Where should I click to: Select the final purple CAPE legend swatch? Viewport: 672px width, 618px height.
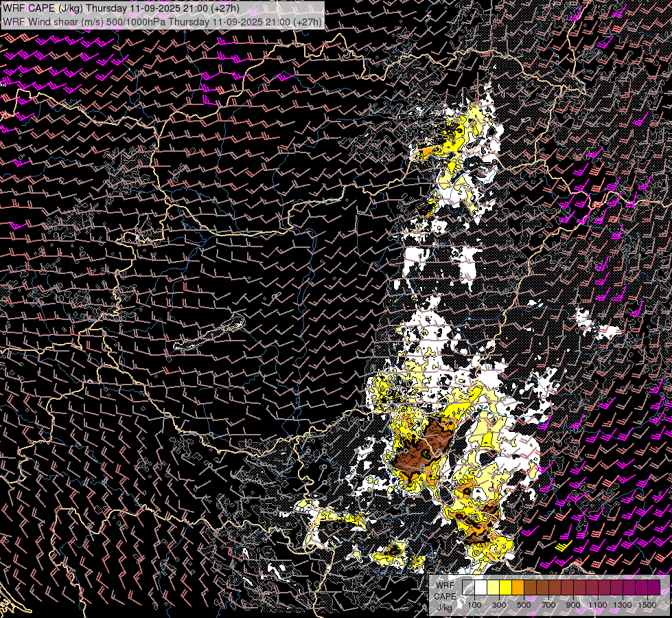coord(654,587)
